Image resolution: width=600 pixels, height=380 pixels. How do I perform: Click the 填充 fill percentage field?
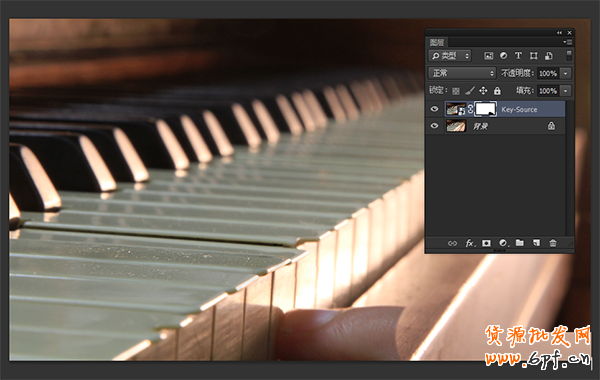pos(548,91)
